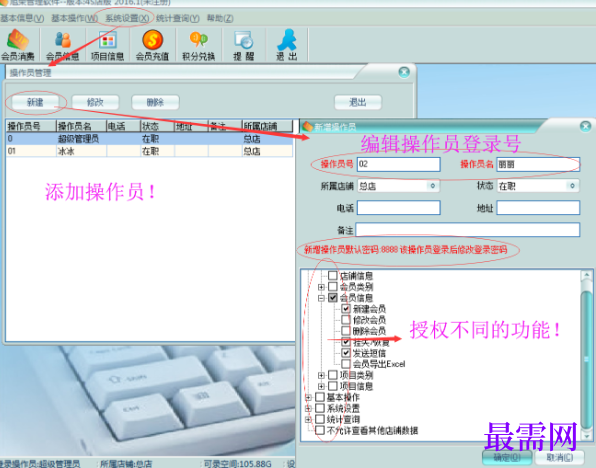Uncheck 会员信息 checkbox

pyautogui.click(x=333, y=297)
